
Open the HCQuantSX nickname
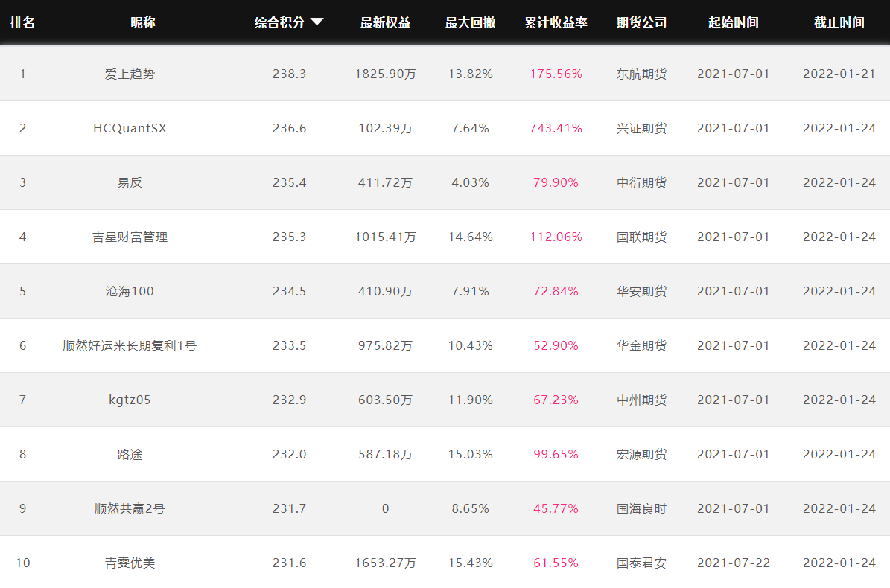coord(130,128)
